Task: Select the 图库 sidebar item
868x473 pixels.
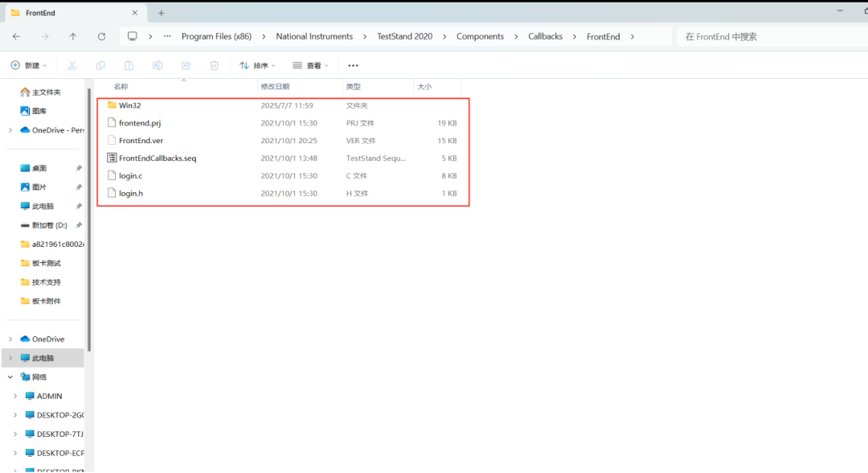Action: click(x=39, y=111)
